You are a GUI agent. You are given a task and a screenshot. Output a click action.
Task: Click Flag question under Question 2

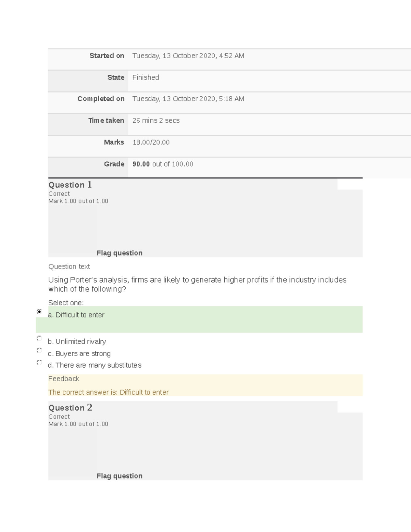coord(119,475)
